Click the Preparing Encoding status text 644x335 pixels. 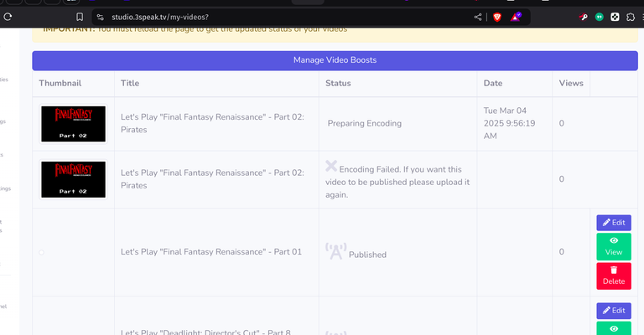(364, 123)
